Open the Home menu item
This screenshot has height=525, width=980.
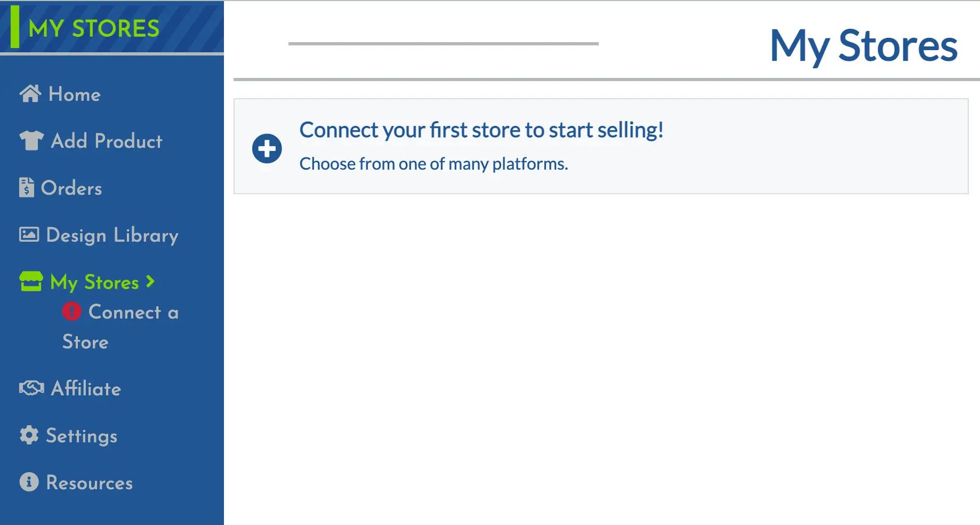point(75,94)
